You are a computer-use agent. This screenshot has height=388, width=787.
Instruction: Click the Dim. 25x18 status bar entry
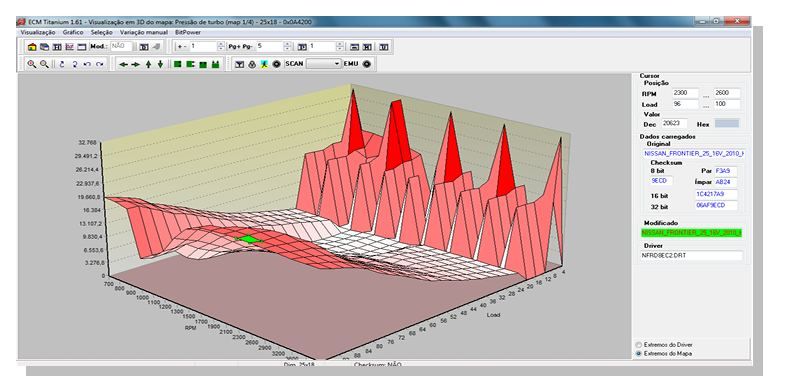pos(299,364)
